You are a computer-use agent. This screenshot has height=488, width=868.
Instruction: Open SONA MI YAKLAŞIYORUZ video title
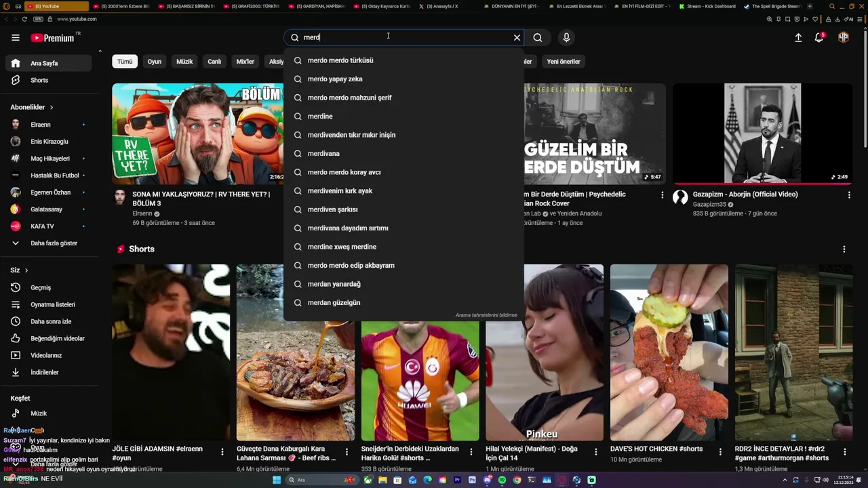point(201,199)
